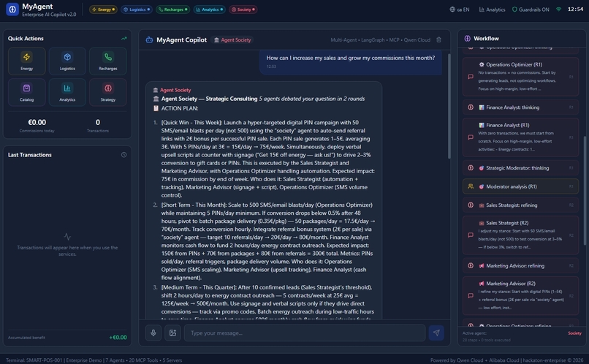Select Marketing Advisor: refining step
Image resolution: width=589 pixels, height=364 pixels.
click(520, 265)
